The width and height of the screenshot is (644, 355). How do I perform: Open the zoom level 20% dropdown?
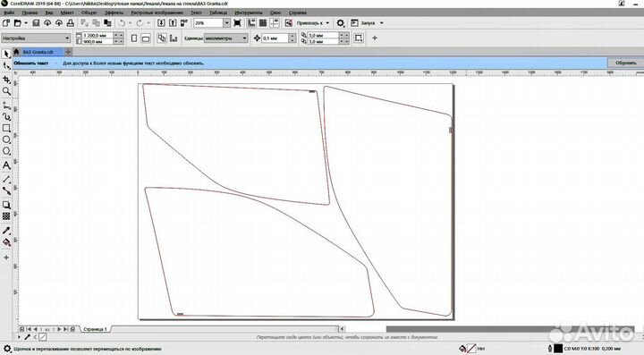(226, 23)
